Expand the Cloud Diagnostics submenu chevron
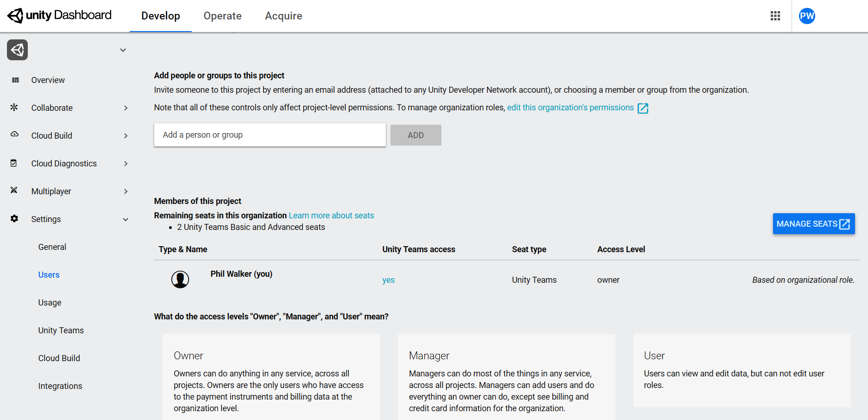 pyautogui.click(x=126, y=164)
